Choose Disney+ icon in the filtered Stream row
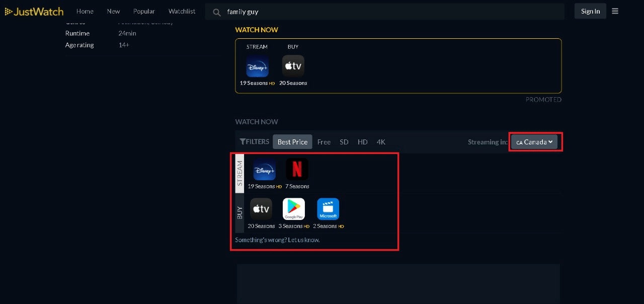Screen dimensions: 644x304 pos(265,169)
